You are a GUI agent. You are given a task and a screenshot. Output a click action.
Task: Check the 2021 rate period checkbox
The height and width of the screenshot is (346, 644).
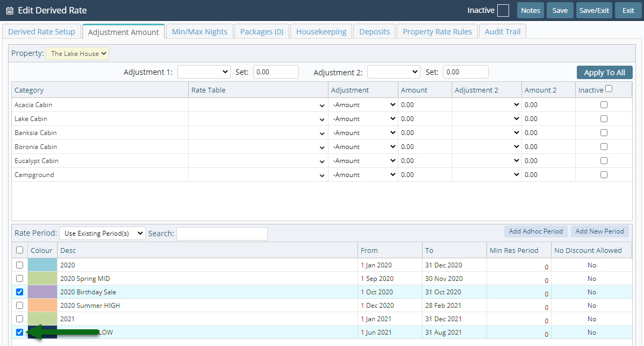19,319
